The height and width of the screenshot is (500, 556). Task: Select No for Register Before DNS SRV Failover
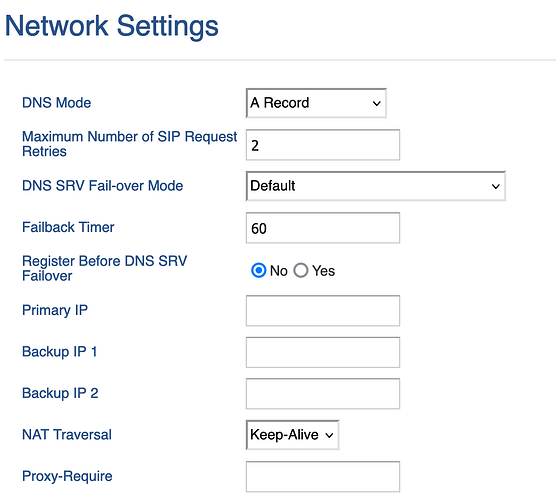tap(258, 271)
